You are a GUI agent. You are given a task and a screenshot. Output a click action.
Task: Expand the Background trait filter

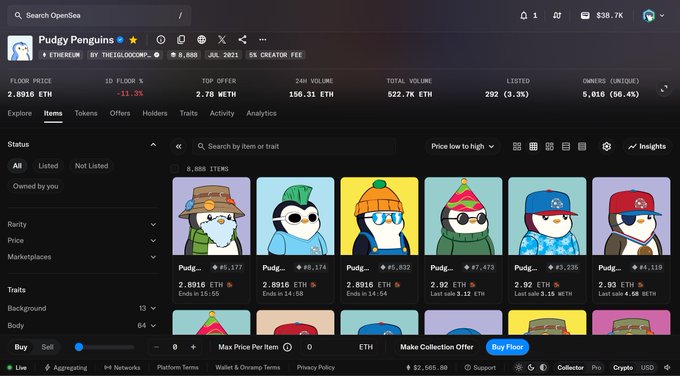(x=82, y=308)
